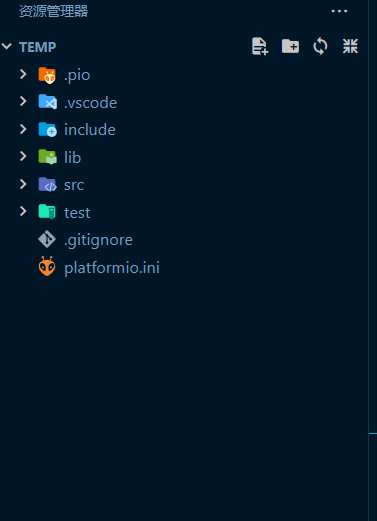Open the .gitignore file
377x521 pixels.
pyautogui.click(x=98, y=240)
